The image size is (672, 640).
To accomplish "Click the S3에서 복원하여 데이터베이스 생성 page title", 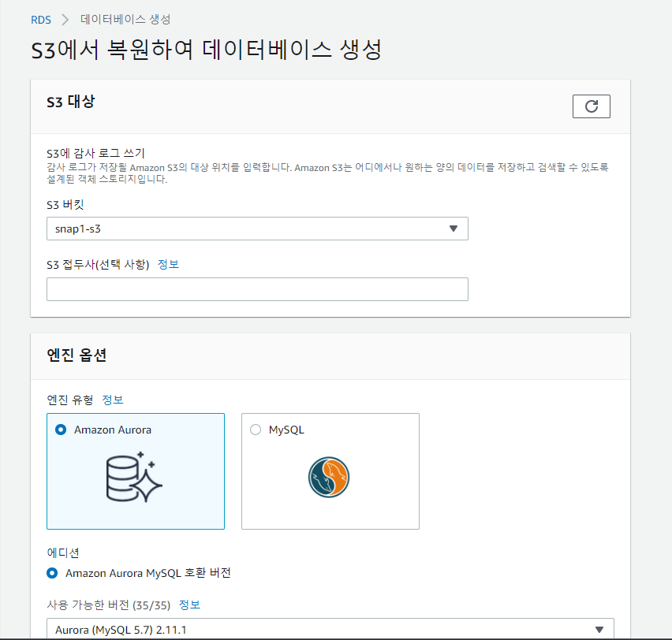I will tap(206, 50).
